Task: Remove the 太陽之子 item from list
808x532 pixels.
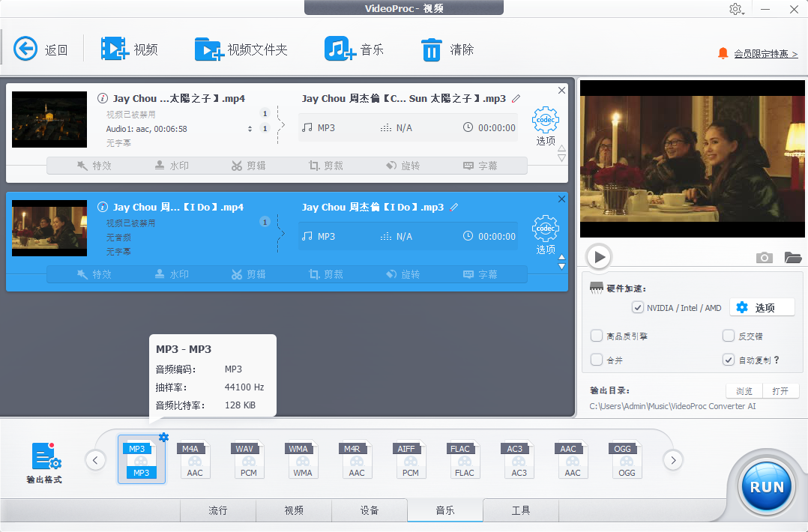Action: pos(561,90)
